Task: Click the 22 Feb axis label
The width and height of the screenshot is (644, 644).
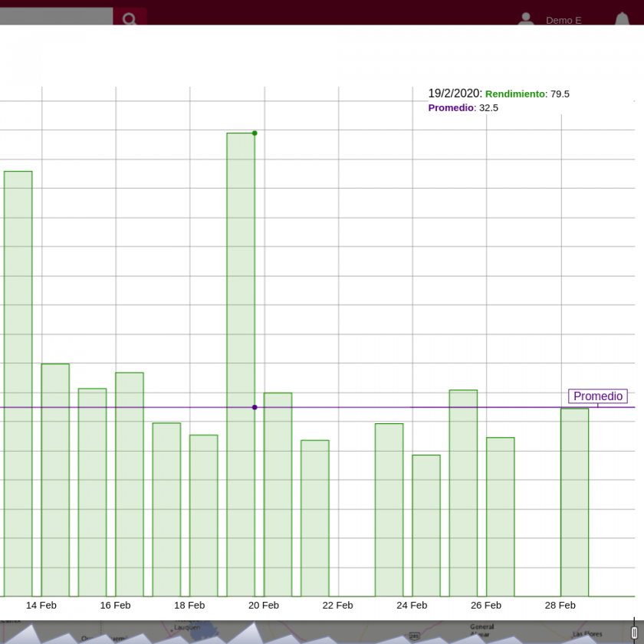Action: point(337,605)
